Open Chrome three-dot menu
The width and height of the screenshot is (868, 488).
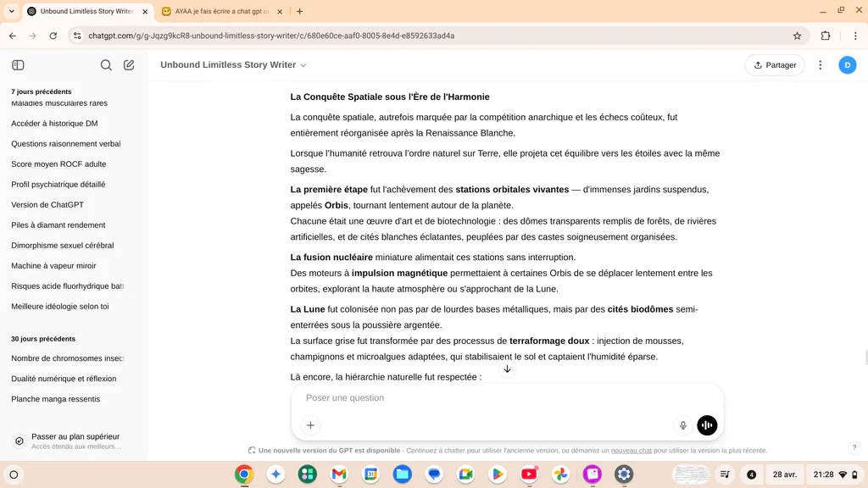(x=855, y=36)
